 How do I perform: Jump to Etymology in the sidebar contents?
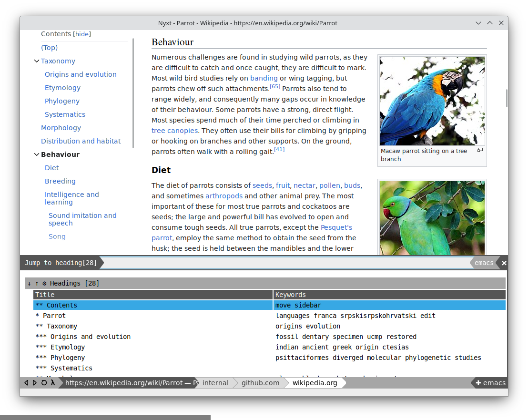pyautogui.click(x=62, y=88)
